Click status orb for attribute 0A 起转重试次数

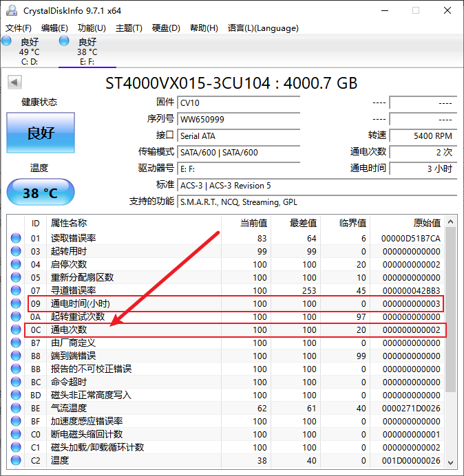pos(16,316)
